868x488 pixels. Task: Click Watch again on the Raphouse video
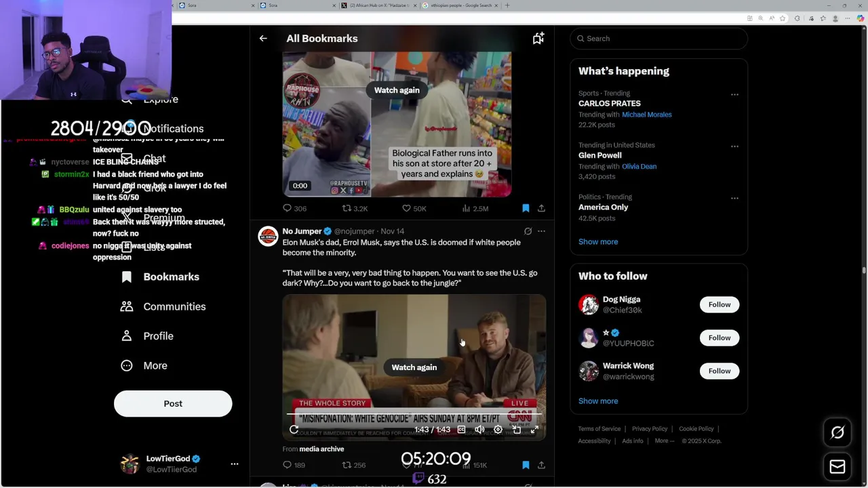pos(397,90)
